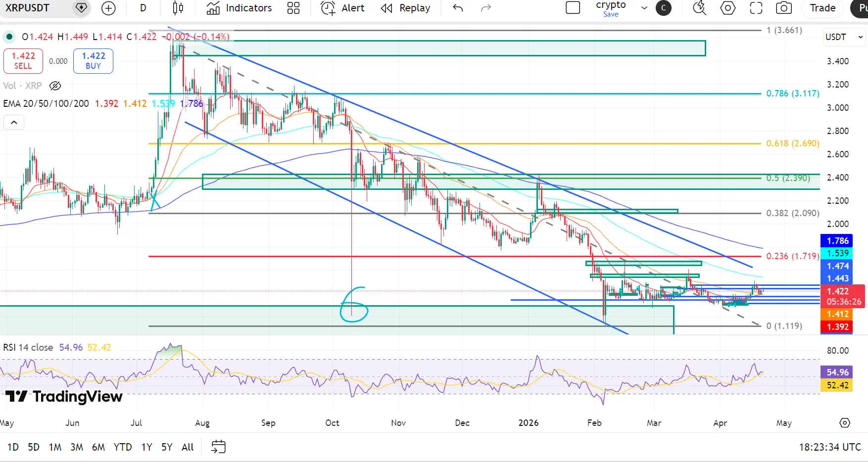Click the green market status dot
The height and width of the screenshot is (462, 868).
point(9,37)
